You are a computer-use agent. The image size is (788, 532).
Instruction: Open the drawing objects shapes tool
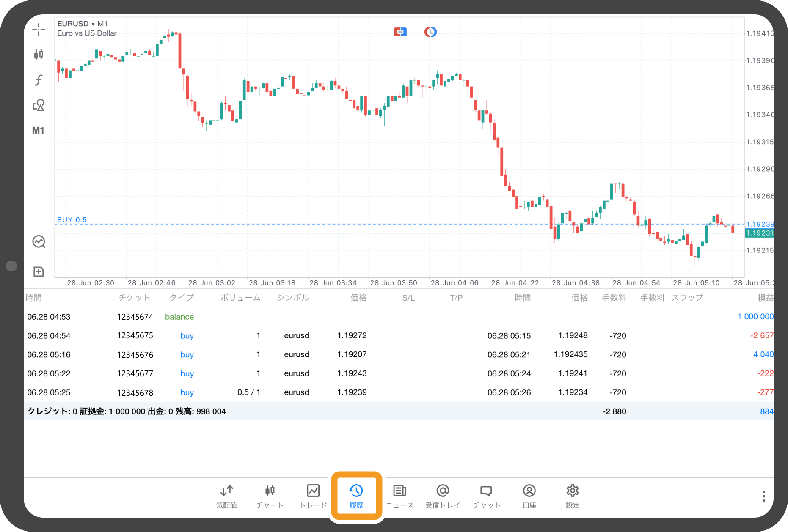(x=39, y=105)
